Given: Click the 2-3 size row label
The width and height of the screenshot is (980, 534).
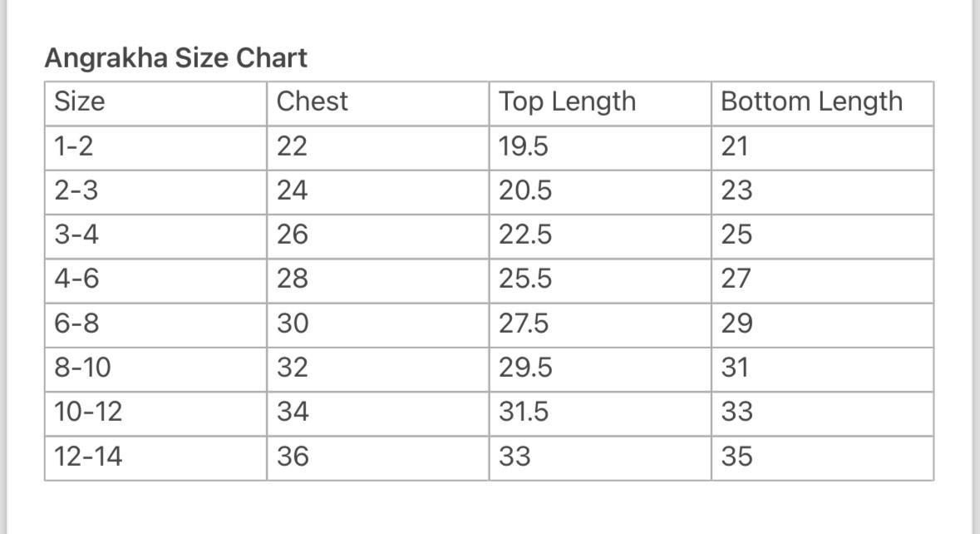Looking at the screenshot, I should coord(76,191).
